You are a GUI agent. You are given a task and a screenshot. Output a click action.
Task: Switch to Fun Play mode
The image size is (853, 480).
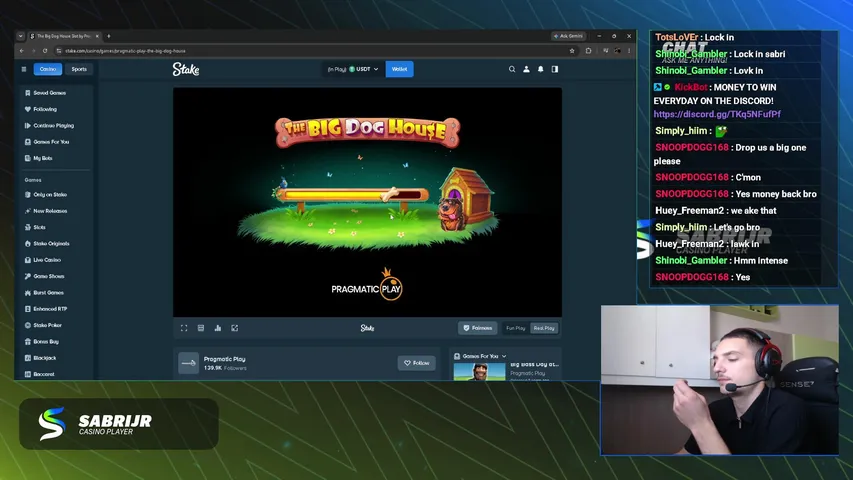(x=515, y=328)
